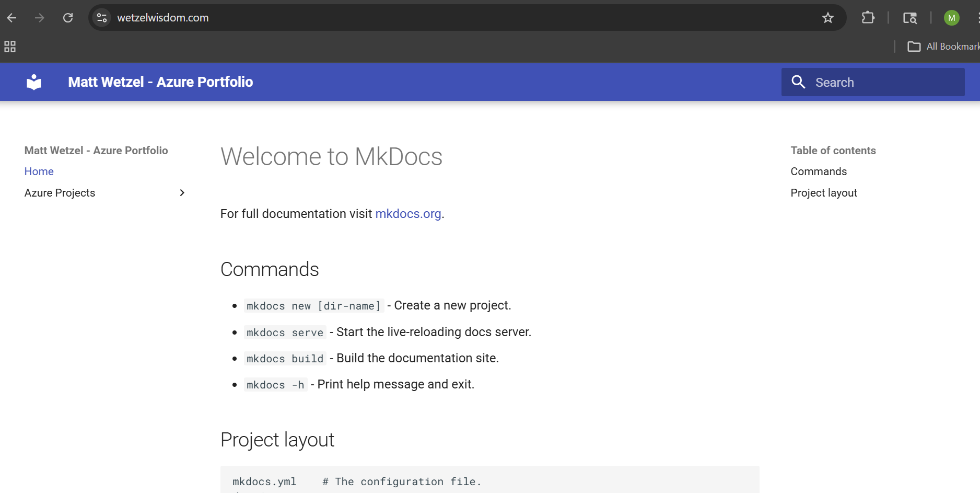Image resolution: width=980 pixels, height=493 pixels.
Task: Go to Home in the sidebar navigation
Action: (39, 171)
